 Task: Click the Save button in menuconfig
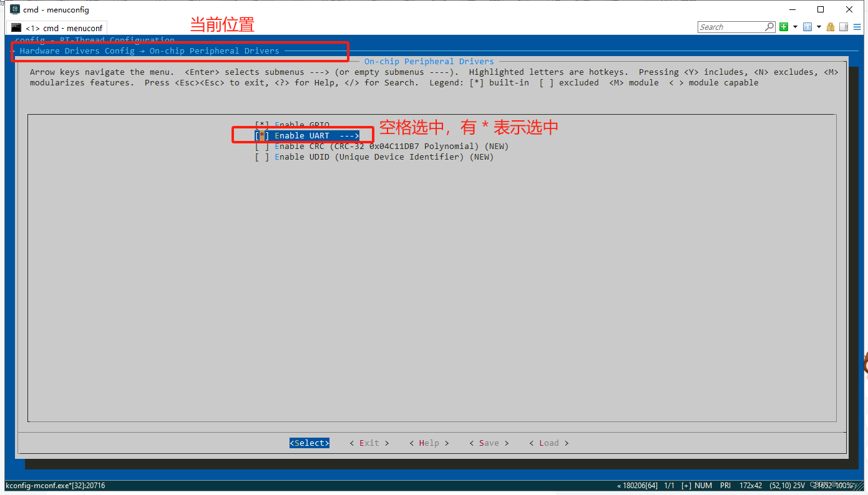[x=489, y=443]
